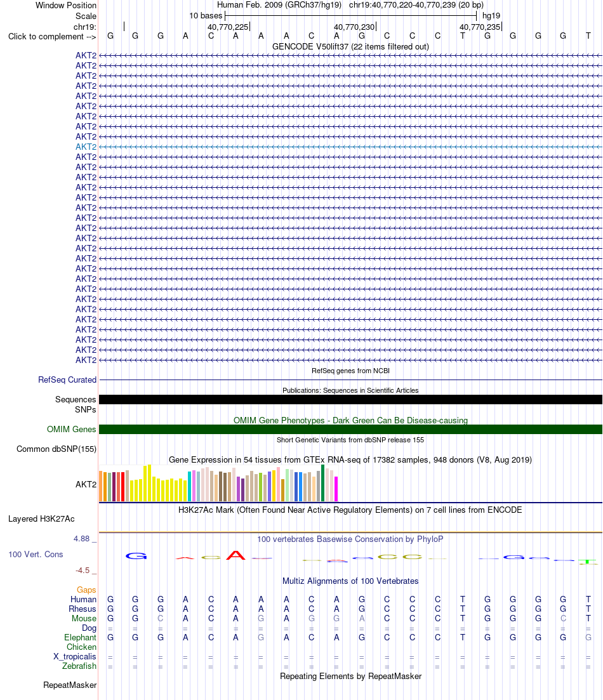Viewport: 603px width, 700px height.
Task: Click the orange Gaps row label
Action: coord(86,590)
